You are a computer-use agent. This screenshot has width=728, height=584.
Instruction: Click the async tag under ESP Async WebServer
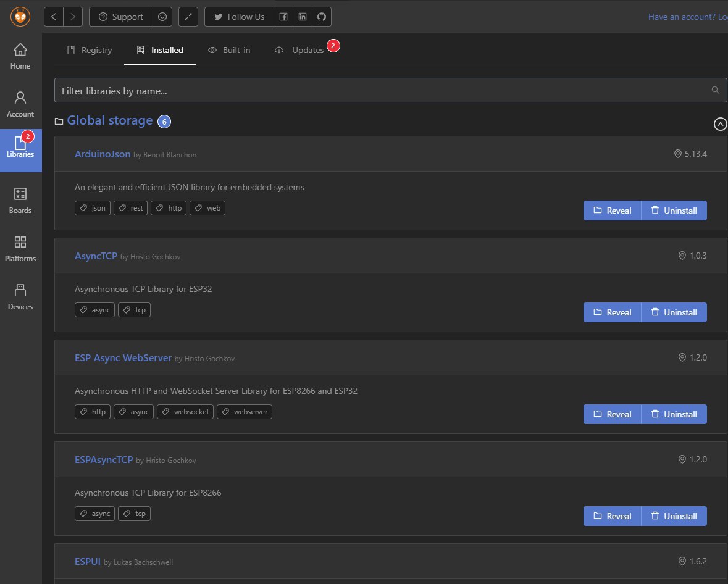coord(134,412)
